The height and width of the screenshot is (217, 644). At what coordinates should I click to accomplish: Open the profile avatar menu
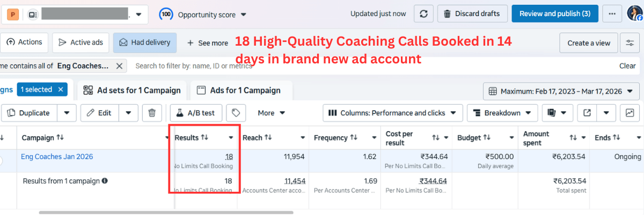[635, 14]
